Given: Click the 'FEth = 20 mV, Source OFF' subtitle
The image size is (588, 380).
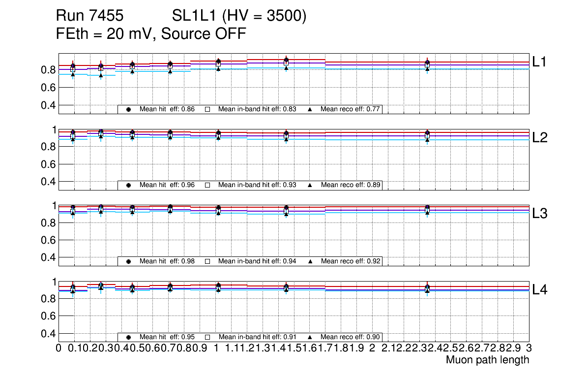Looking at the screenshot, I should point(151,34).
